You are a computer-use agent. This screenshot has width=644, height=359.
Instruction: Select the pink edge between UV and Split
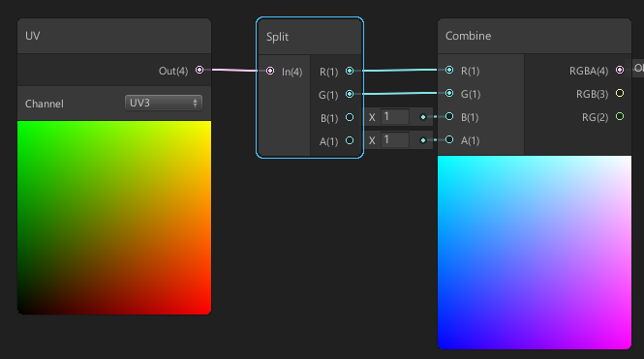[x=234, y=71]
